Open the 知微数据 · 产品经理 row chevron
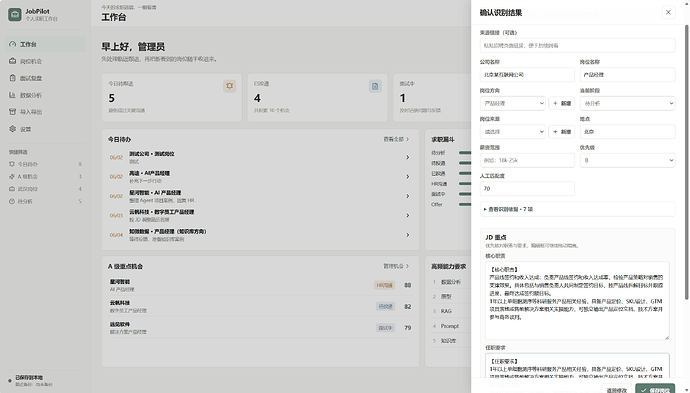The height and width of the screenshot is (393, 690). coord(407,235)
